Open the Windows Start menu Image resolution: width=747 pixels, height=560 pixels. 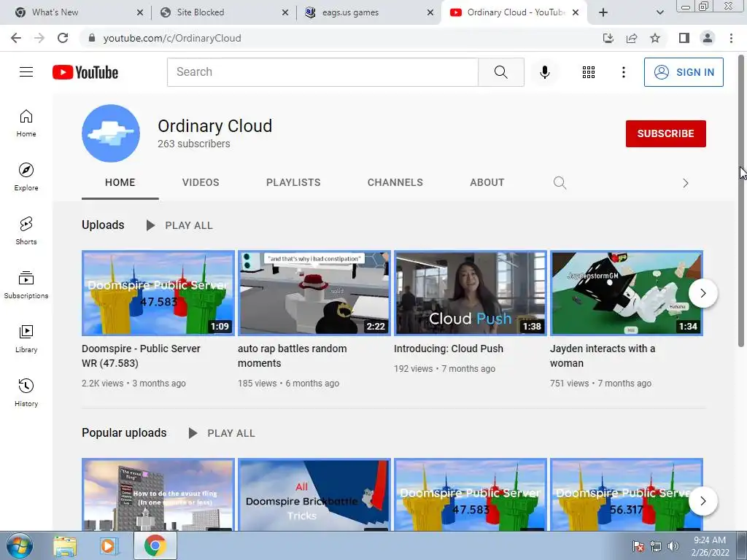20,545
